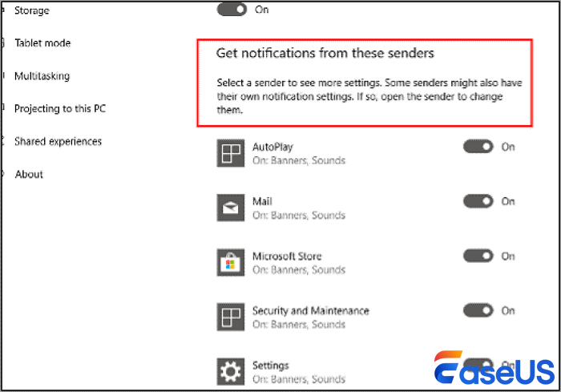
Task: Open Microsoft Store sender settings
Action: [287, 257]
